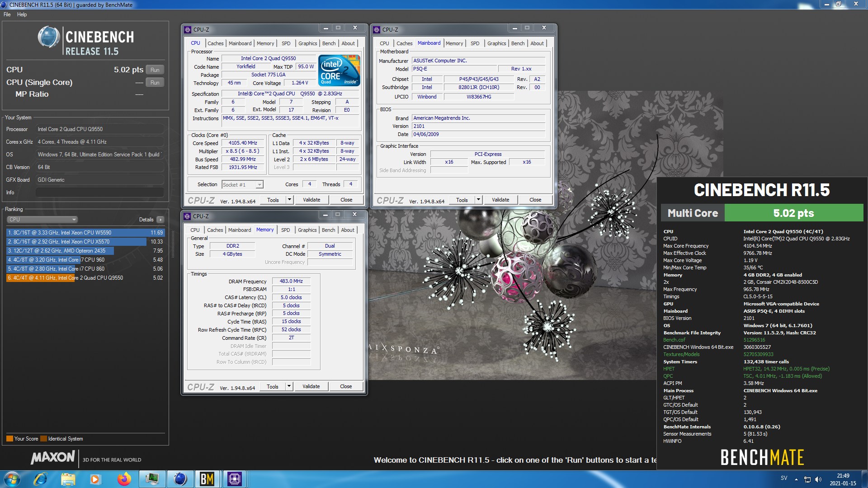Click Validate in top-left CPU-Z window
868x488 pixels.
(311, 200)
